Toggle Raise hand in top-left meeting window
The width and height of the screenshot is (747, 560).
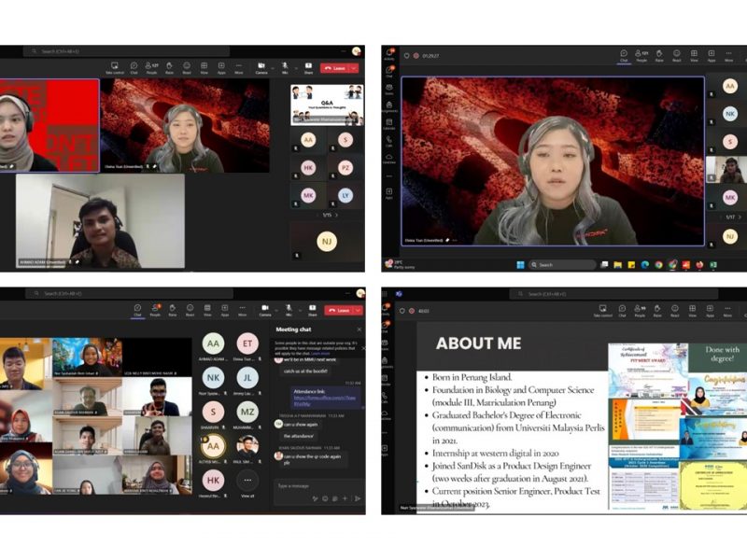click(x=169, y=67)
